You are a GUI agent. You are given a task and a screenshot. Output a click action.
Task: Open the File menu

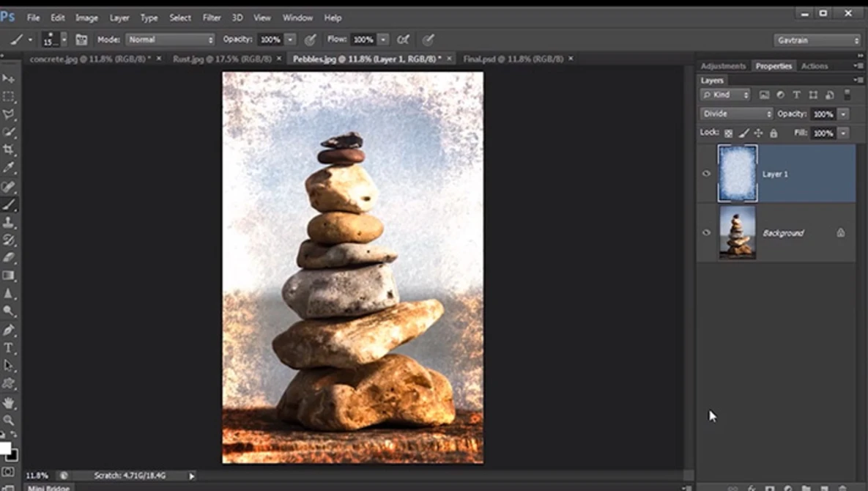point(33,18)
